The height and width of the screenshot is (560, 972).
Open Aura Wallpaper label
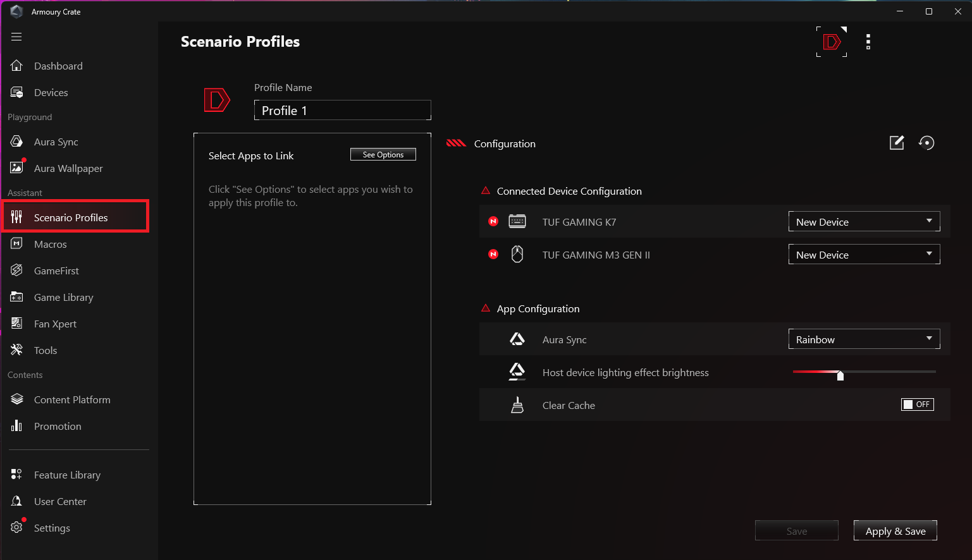point(68,168)
